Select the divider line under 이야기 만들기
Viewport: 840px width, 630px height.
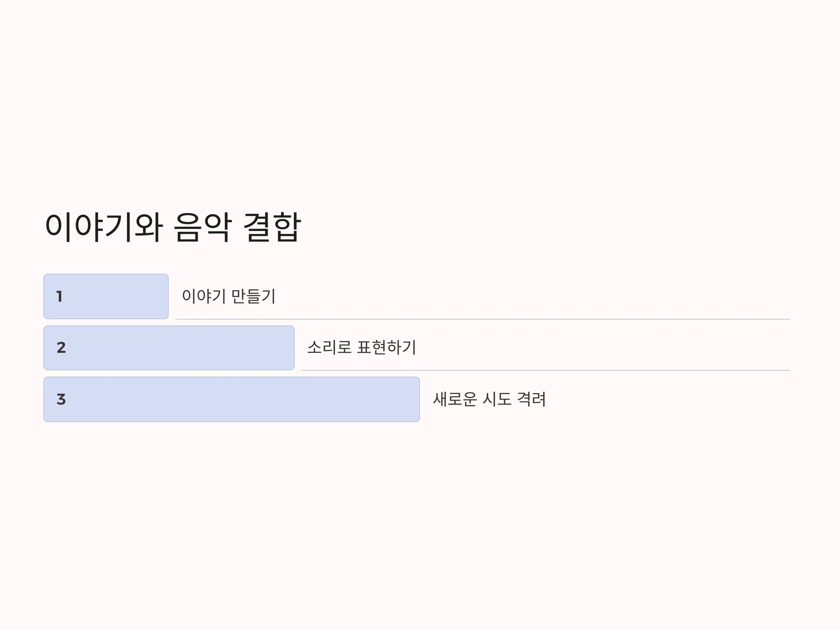coord(483,319)
